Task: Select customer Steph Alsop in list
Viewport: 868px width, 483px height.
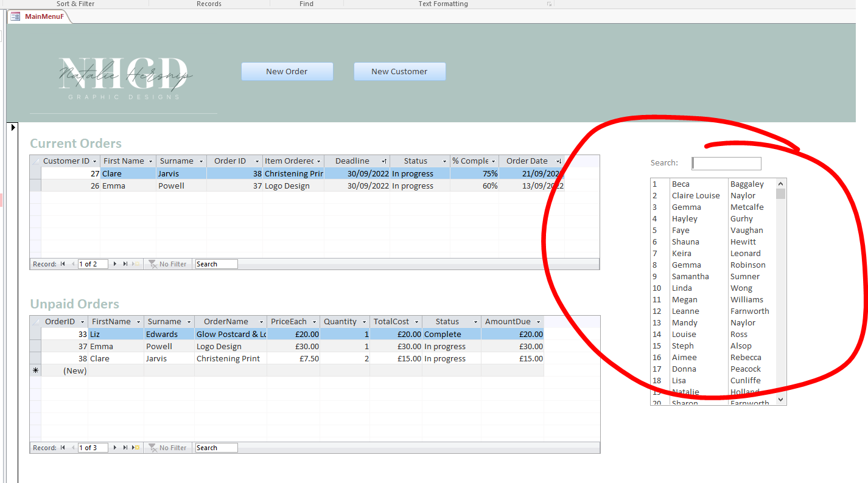Action: 713,346
